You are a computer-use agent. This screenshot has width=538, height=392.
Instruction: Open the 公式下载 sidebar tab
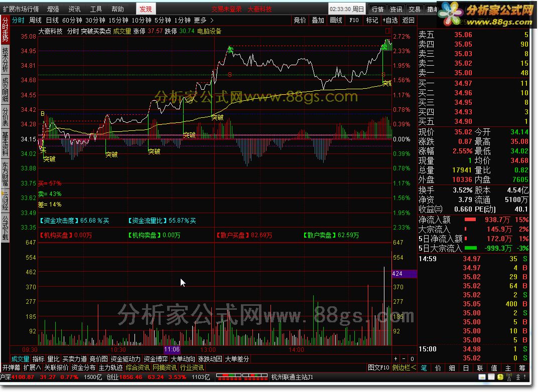tap(5, 228)
